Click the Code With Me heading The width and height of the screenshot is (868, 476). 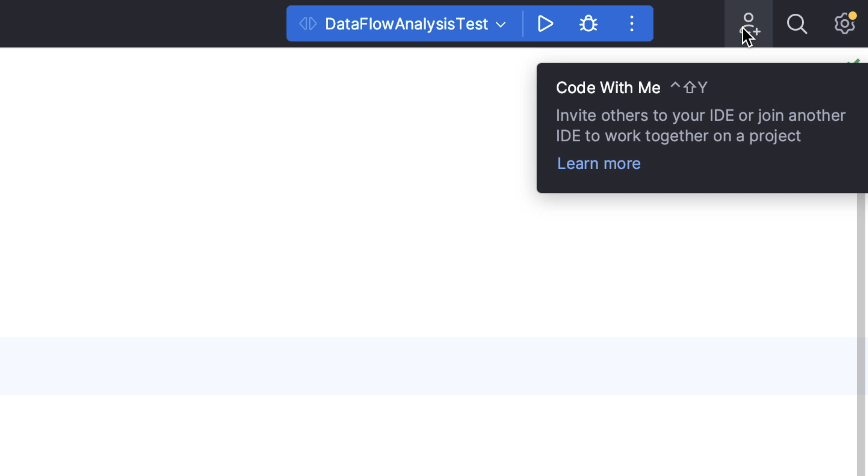click(x=608, y=87)
